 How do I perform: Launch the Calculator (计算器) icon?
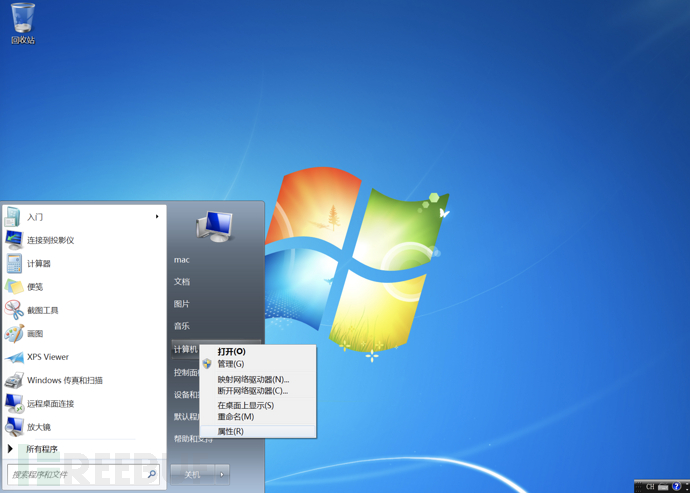coord(14,263)
